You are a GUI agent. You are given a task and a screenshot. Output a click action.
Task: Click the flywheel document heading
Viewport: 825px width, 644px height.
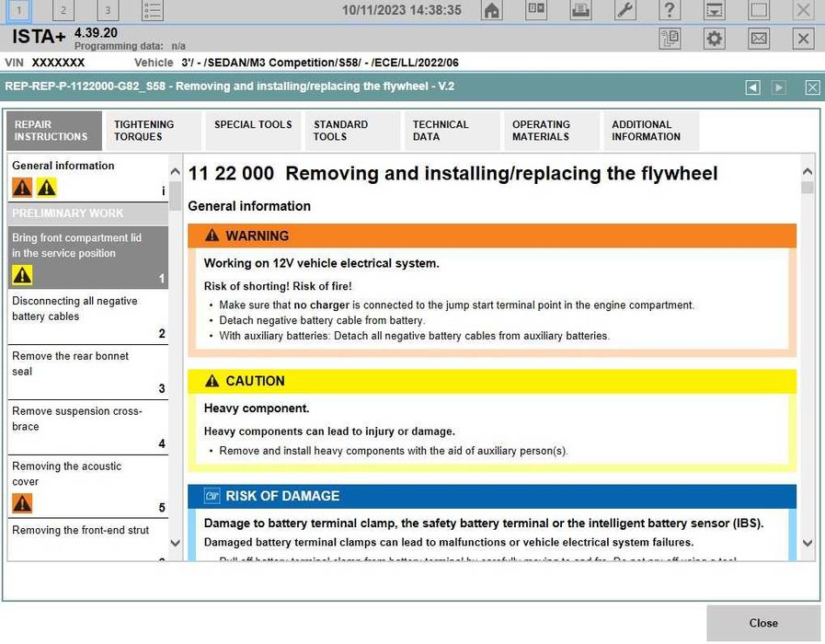pos(453,173)
